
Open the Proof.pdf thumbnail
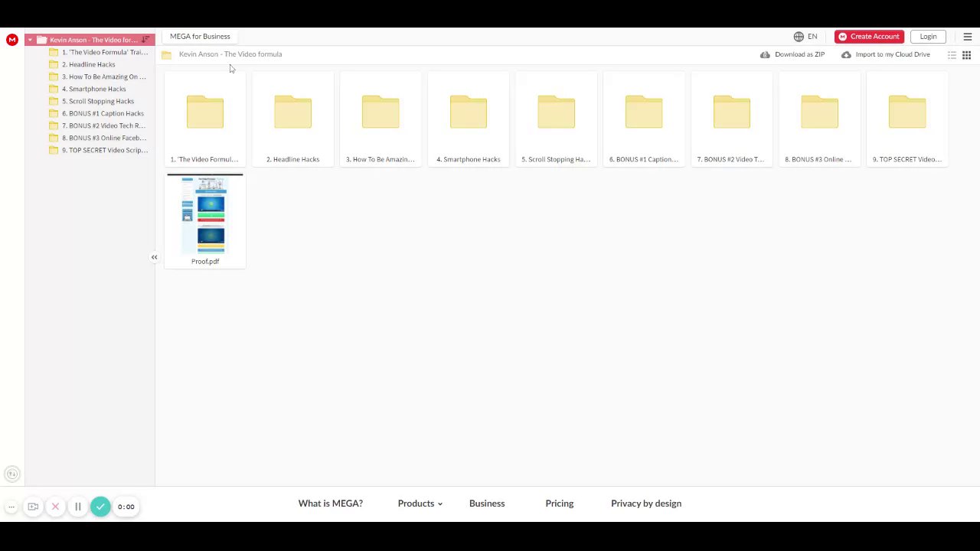click(205, 214)
